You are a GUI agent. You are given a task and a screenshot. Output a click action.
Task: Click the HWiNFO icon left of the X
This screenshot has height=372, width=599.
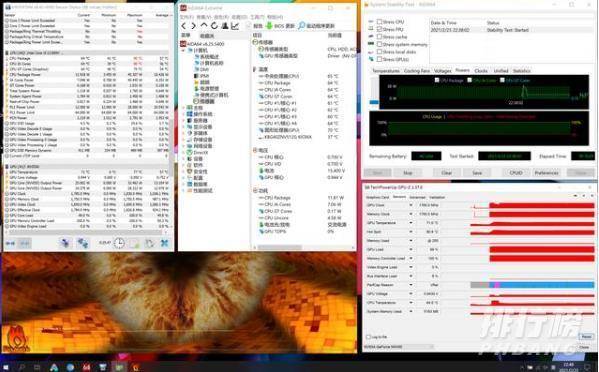coord(149,243)
